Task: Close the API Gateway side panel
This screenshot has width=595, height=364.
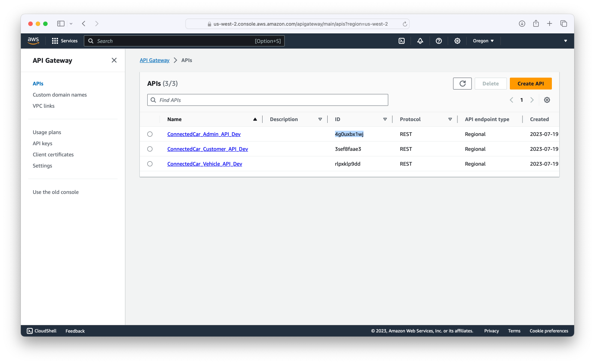Action: pyautogui.click(x=114, y=60)
